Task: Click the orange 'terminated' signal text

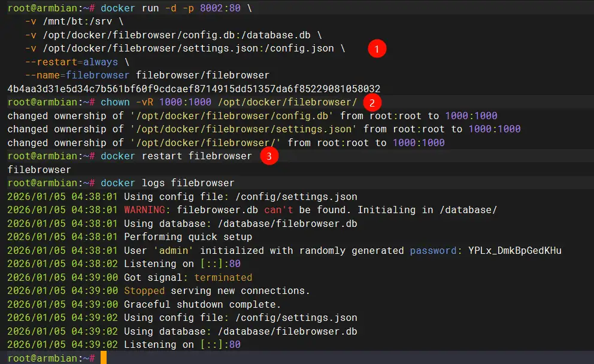Action: point(223,277)
